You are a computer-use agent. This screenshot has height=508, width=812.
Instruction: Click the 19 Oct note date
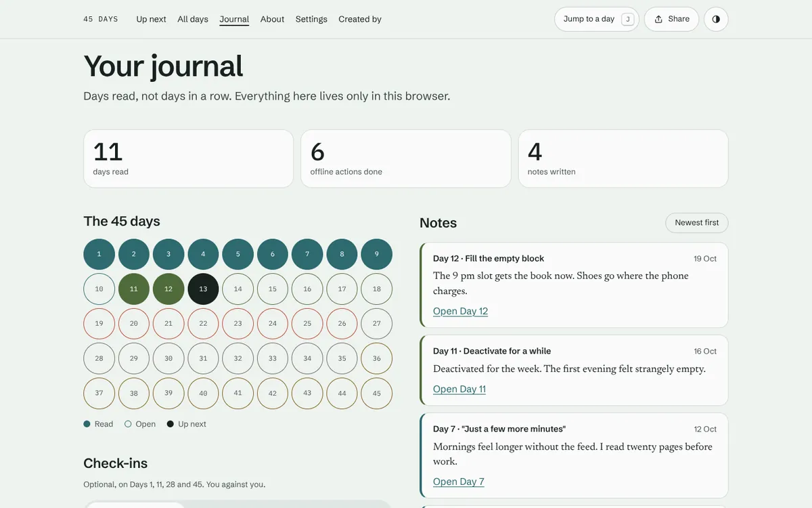click(705, 259)
